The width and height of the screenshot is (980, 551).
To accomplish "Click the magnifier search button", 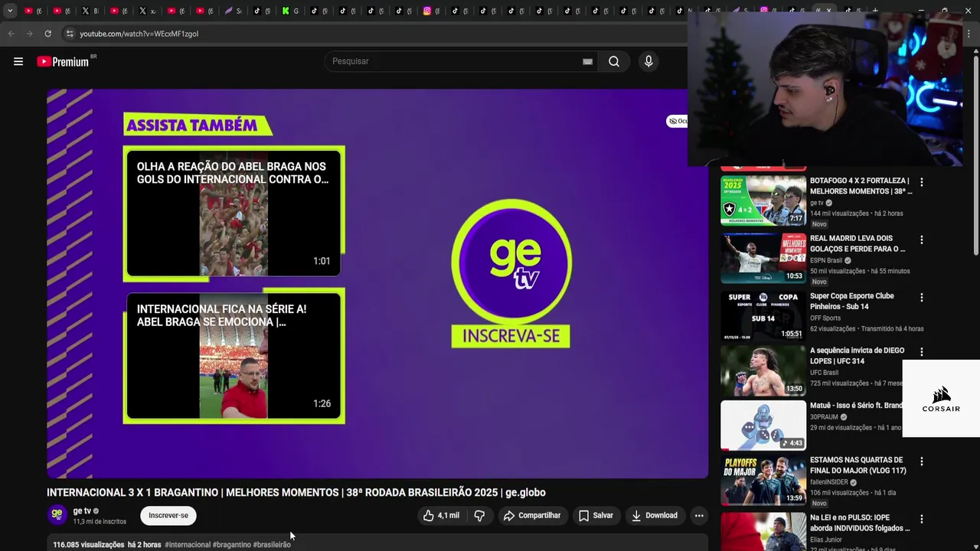I will 614,61.
